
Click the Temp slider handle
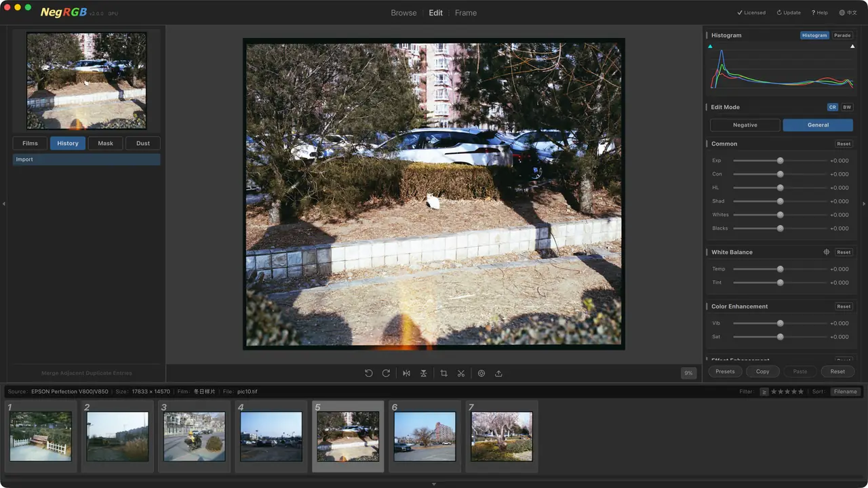[780, 269]
